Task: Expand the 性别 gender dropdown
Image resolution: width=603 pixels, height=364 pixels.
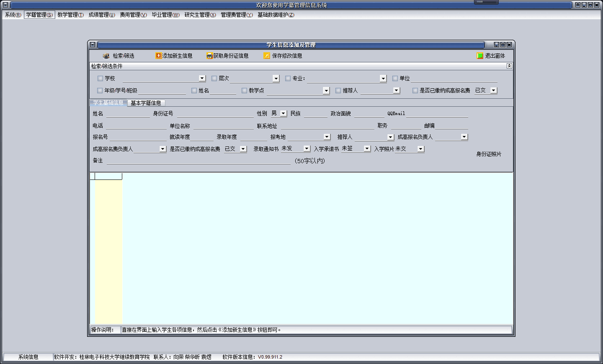Action: [x=283, y=113]
